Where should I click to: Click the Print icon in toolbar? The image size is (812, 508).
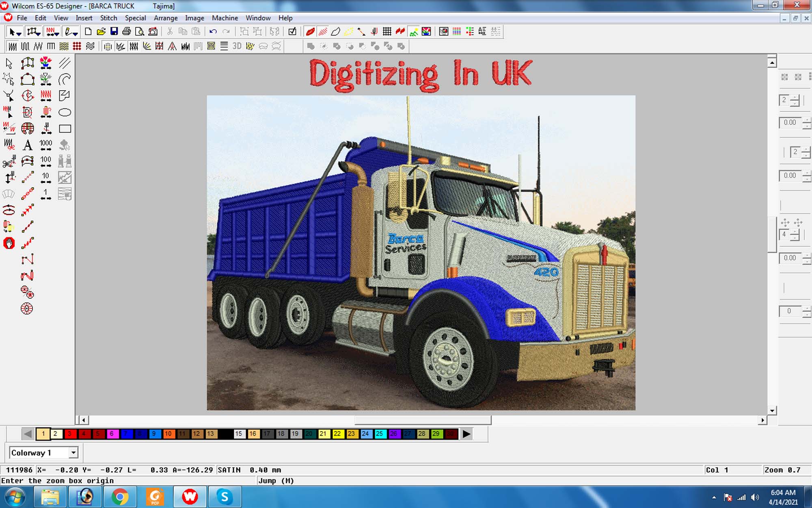pos(127,31)
